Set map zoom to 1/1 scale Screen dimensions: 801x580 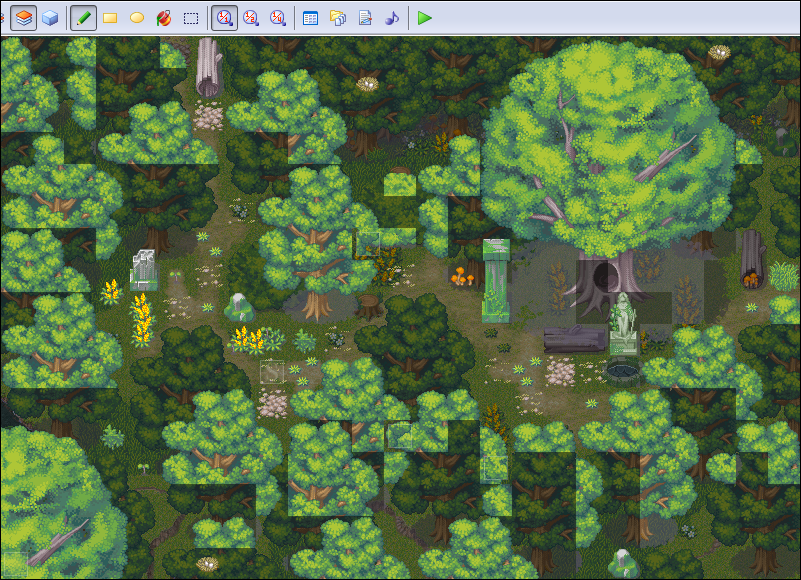[x=224, y=18]
